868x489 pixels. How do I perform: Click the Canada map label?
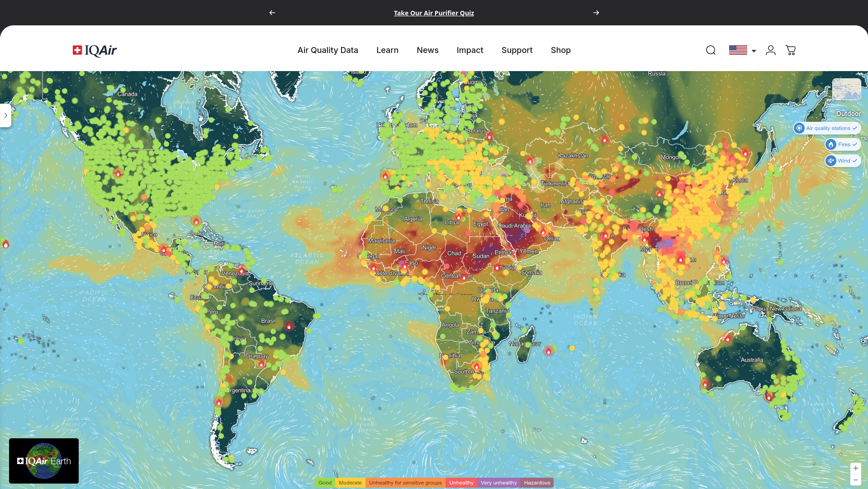(128, 94)
